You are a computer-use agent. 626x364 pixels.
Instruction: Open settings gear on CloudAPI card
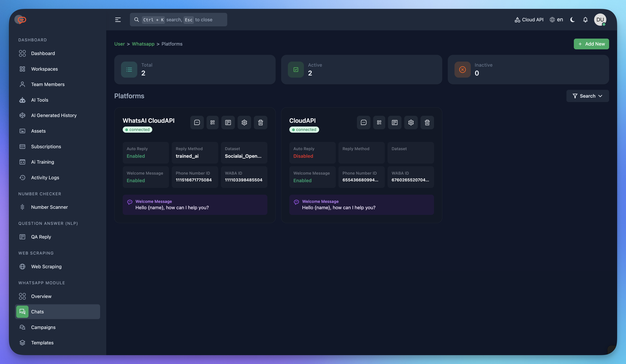(x=411, y=122)
